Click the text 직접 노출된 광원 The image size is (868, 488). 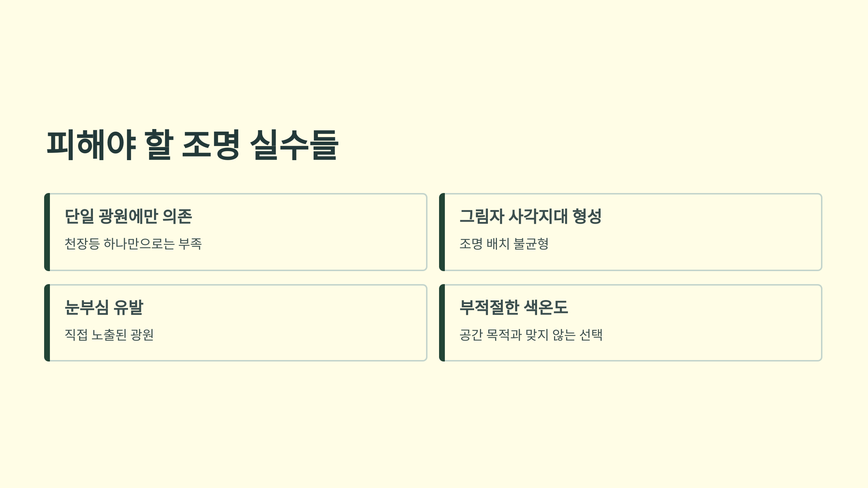point(109,335)
